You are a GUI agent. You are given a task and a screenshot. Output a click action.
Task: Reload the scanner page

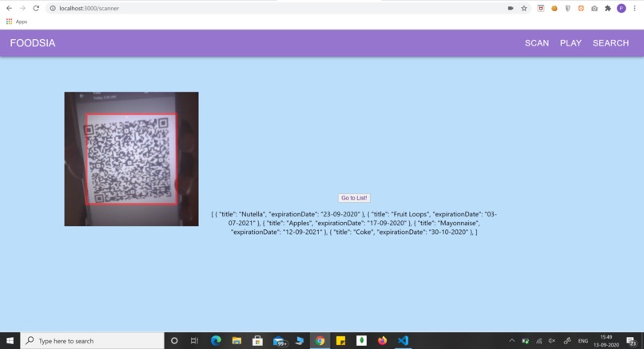[x=36, y=8]
